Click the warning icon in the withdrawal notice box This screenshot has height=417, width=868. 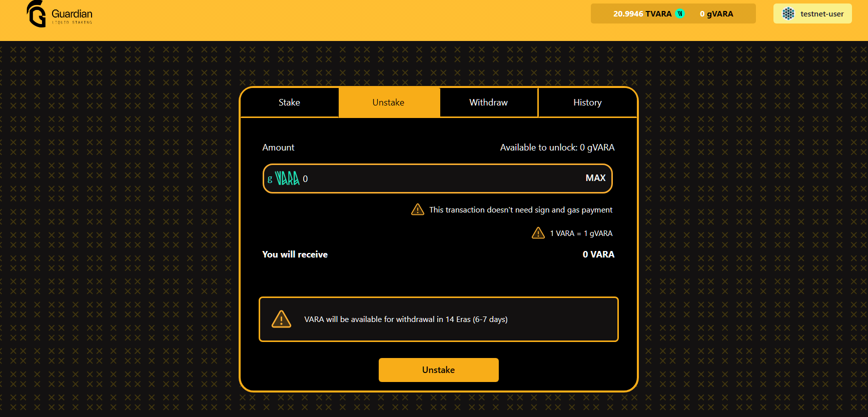tap(281, 319)
